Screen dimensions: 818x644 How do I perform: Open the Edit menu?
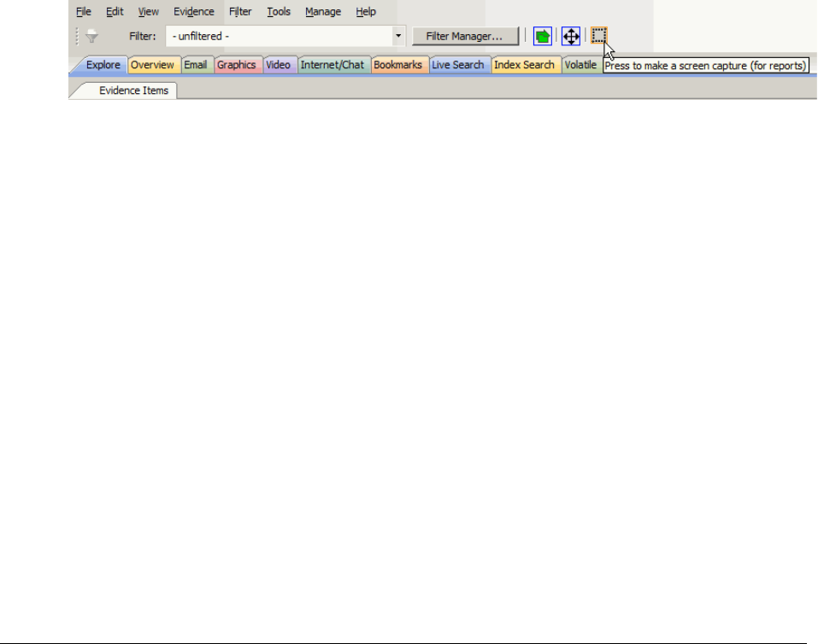pos(115,11)
